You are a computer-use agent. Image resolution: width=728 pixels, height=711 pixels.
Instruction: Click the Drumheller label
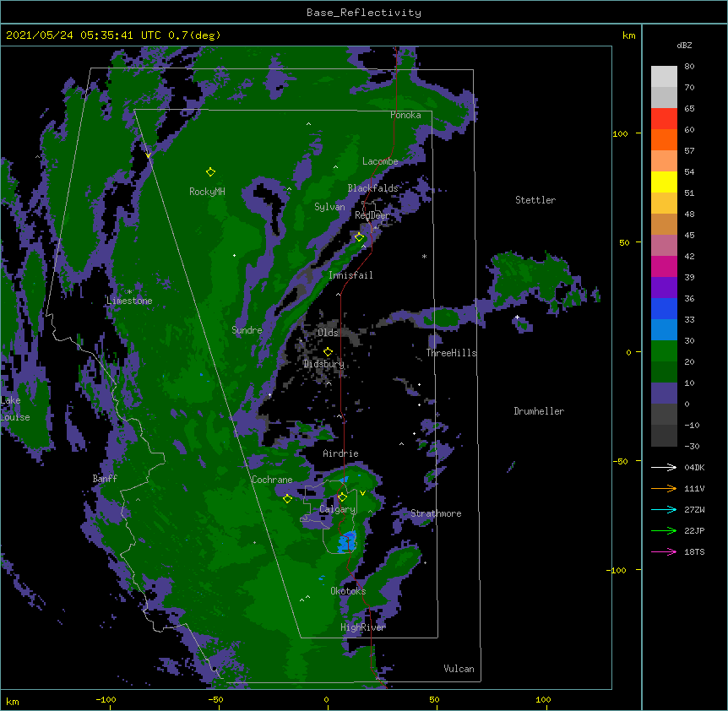(539, 411)
